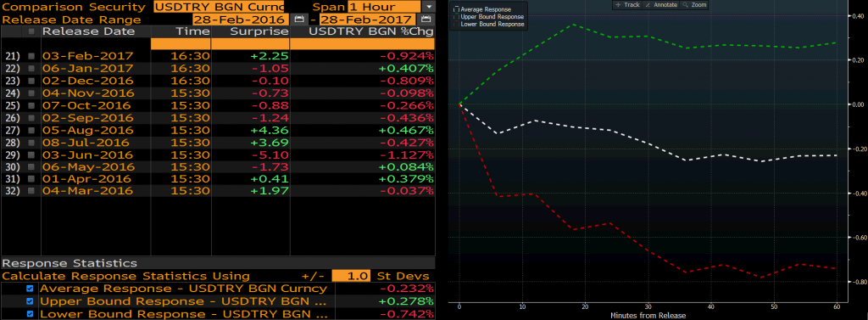
Task: Select the 03-Feb-2017 row checkbox
Action: pyautogui.click(x=31, y=56)
